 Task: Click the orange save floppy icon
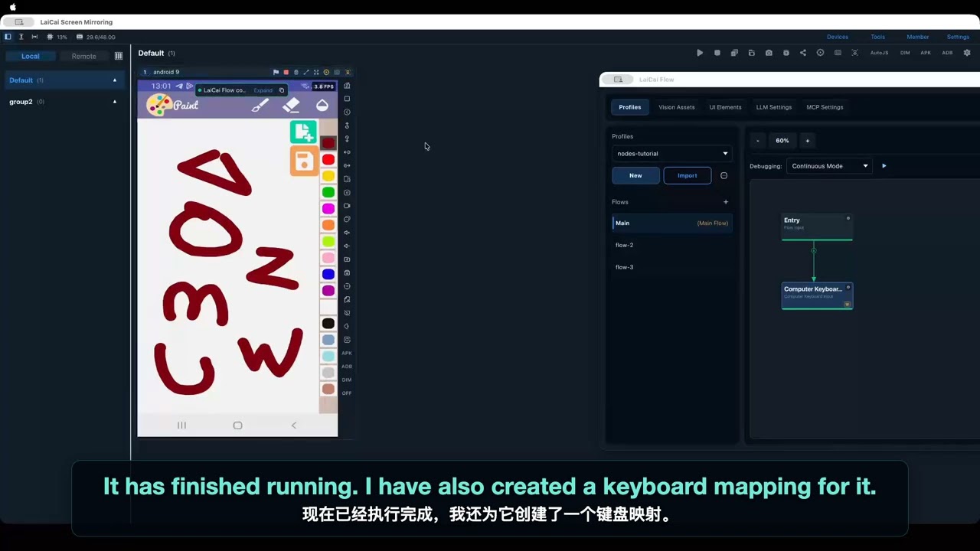(303, 161)
